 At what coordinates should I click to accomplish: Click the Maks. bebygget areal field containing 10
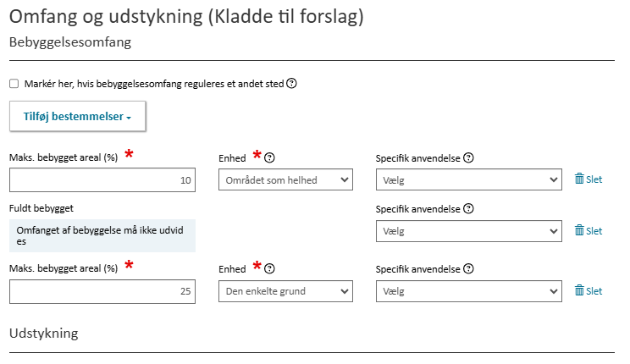[x=102, y=179]
